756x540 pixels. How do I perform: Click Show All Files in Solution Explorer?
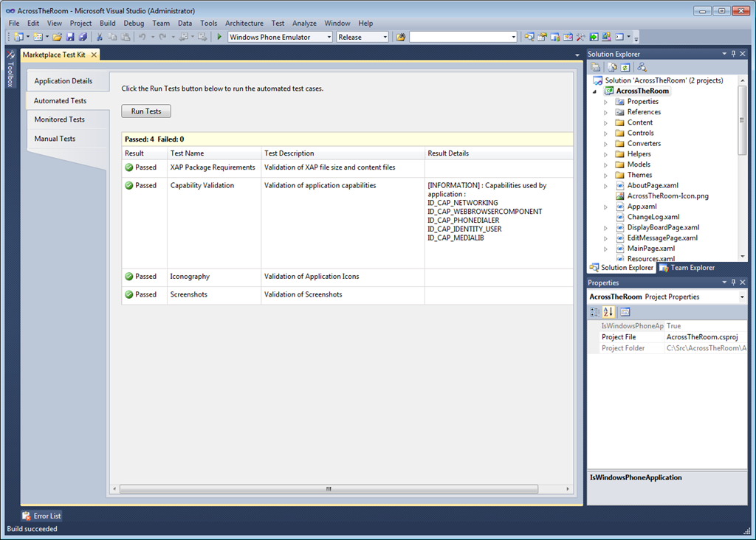(x=611, y=67)
